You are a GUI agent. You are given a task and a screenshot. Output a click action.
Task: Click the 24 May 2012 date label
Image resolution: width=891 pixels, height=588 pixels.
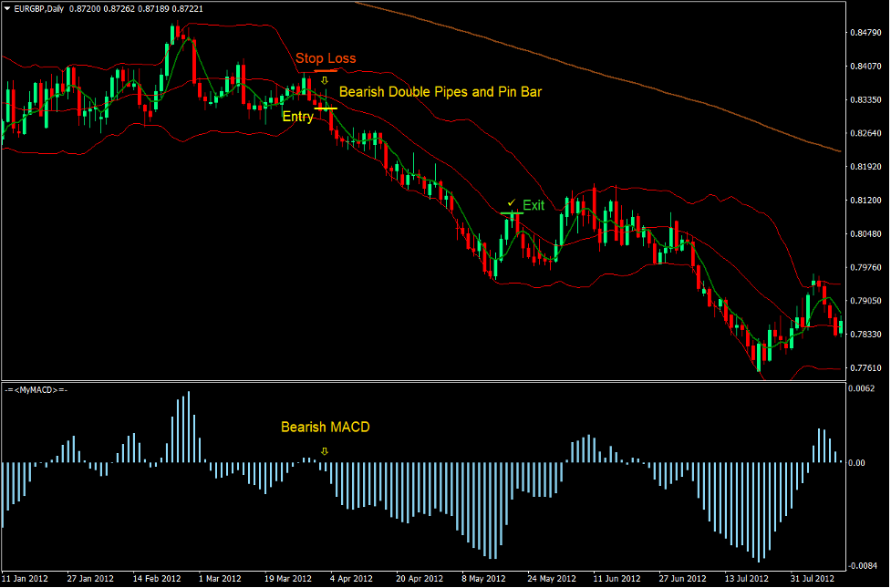(551, 579)
